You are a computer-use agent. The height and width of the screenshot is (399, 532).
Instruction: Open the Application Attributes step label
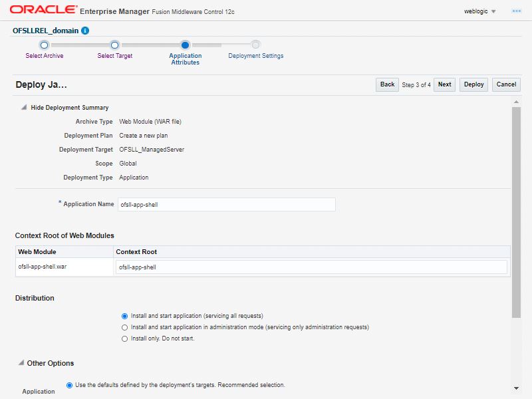[x=186, y=59]
